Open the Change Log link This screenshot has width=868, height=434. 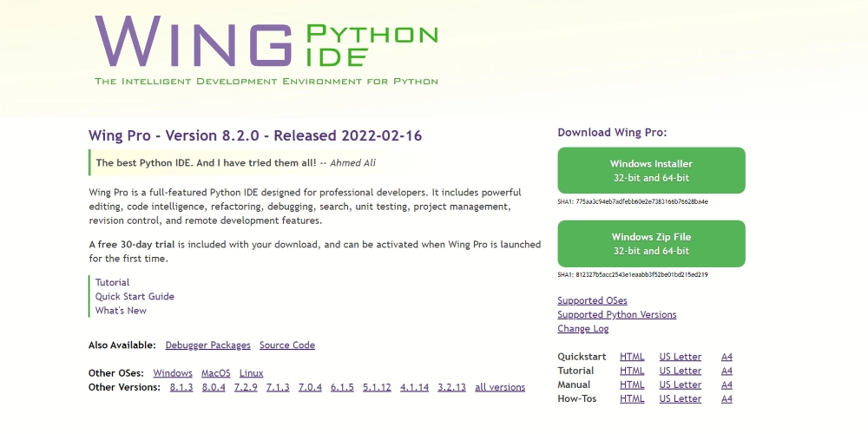point(583,329)
